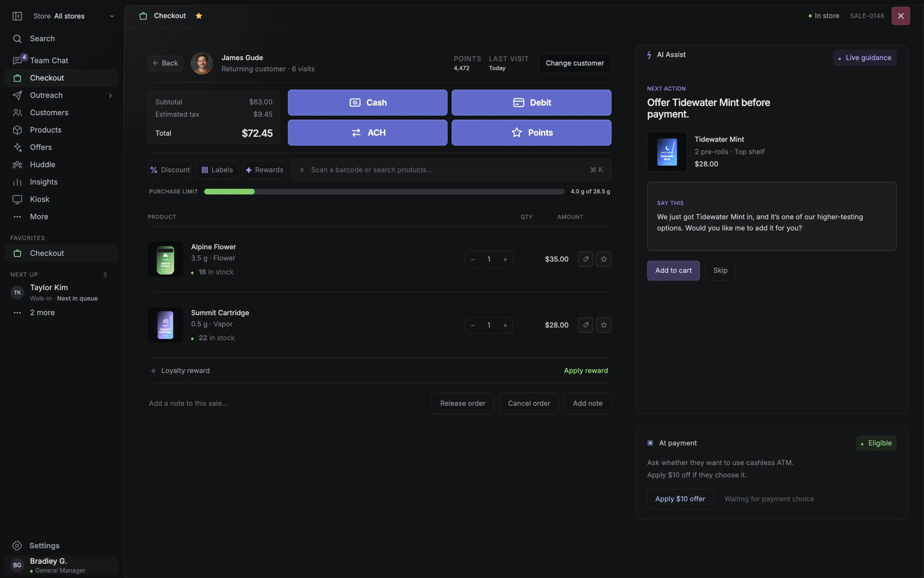The width and height of the screenshot is (924, 578).
Task: Add Tidewater Mint to cart
Action: tap(673, 271)
